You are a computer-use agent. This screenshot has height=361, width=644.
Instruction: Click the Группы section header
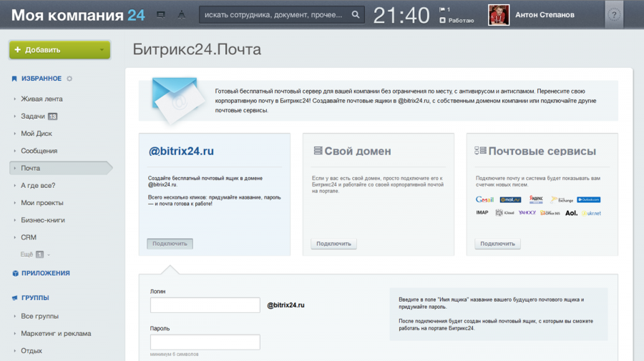click(x=35, y=298)
